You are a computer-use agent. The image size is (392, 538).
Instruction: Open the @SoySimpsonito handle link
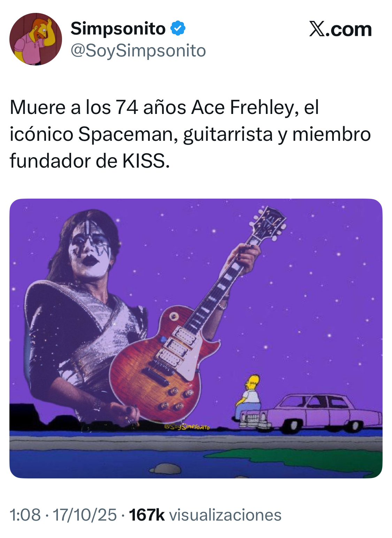(138, 51)
